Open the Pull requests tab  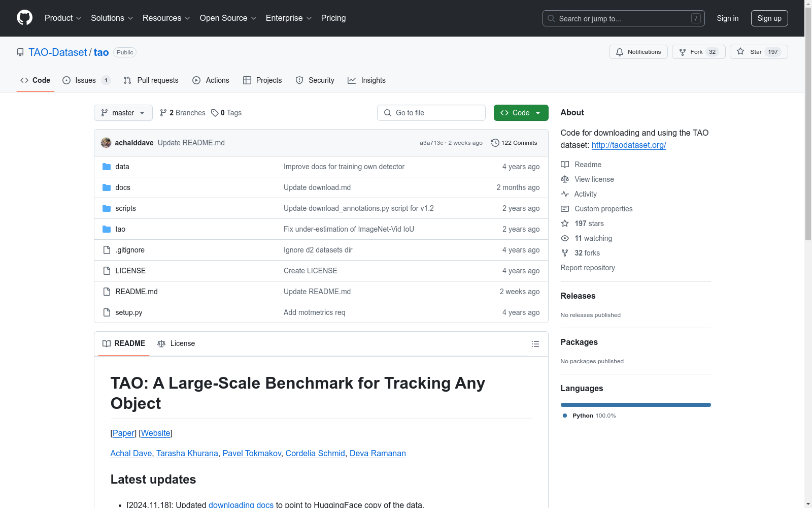[151, 80]
